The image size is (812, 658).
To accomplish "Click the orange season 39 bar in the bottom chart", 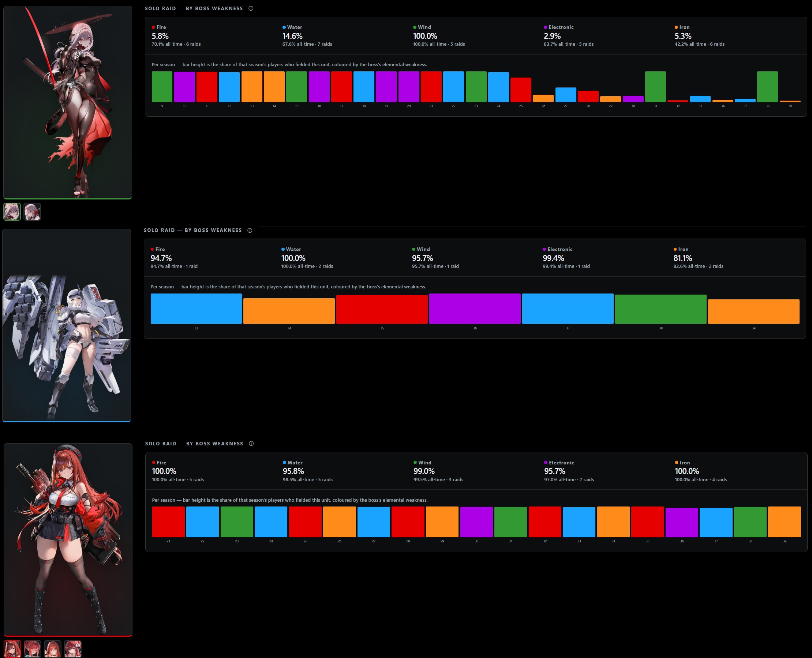I will [x=785, y=522].
